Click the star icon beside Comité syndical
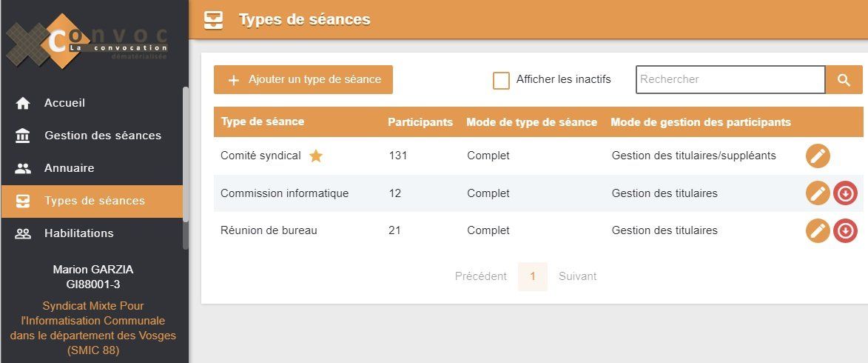The image size is (868, 363). coord(316,156)
